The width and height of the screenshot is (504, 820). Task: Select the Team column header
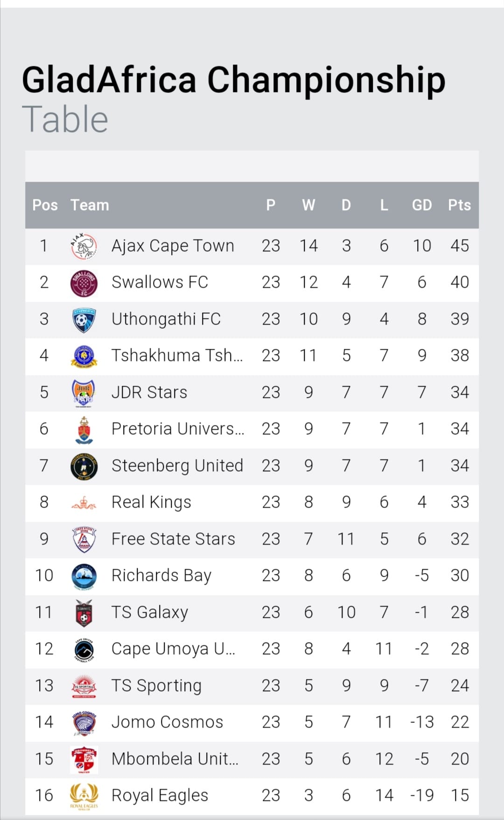pos(90,205)
